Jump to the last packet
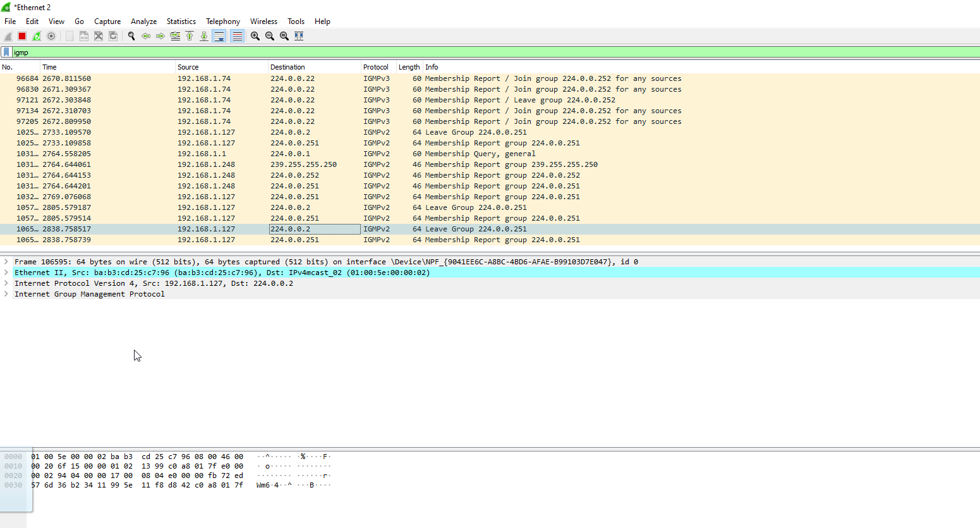 (x=204, y=36)
